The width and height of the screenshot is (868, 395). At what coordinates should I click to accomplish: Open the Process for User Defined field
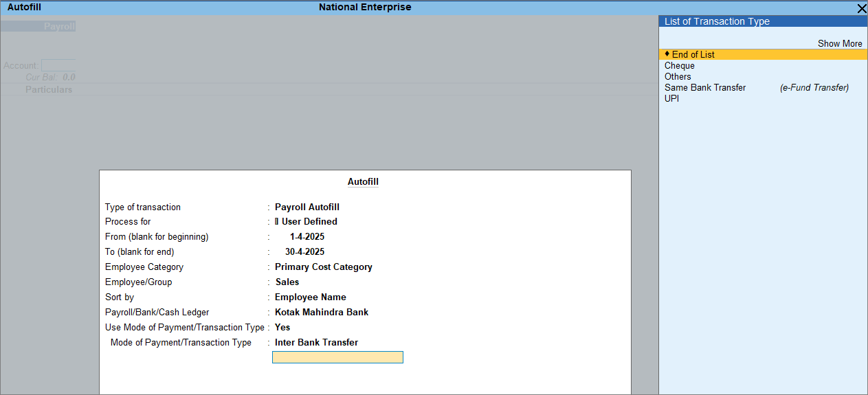pyautogui.click(x=309, y=222)
